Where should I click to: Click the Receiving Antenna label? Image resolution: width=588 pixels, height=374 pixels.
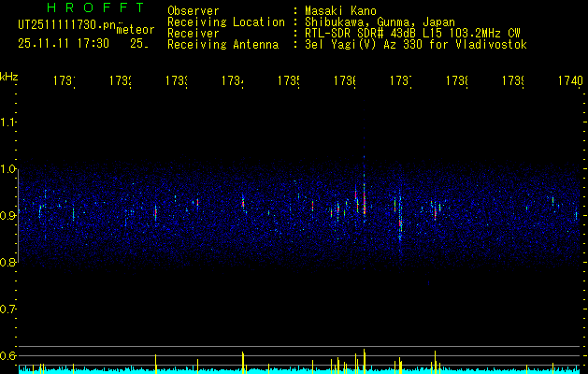tap(223, 45)
